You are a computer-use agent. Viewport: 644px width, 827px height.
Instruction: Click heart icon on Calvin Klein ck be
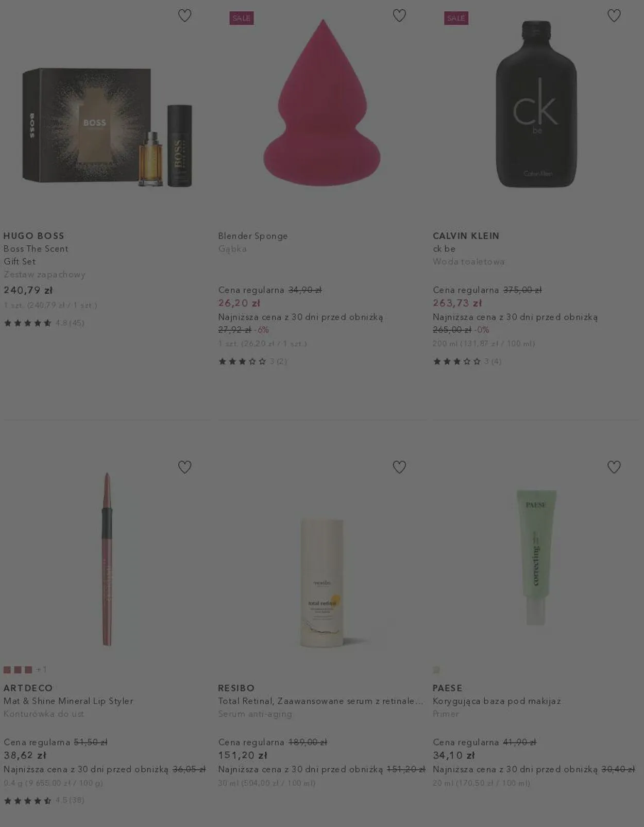coord(614,16)
